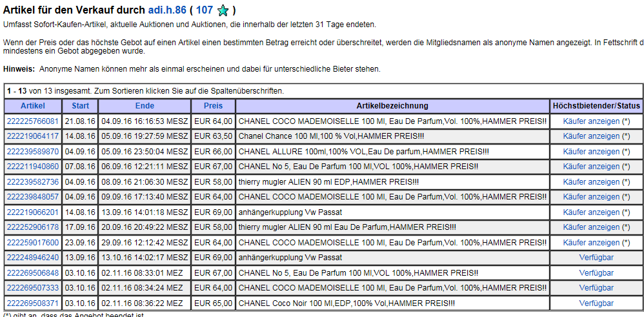Show buyer for ALIEN 90 ml EDP

(591, 181)
